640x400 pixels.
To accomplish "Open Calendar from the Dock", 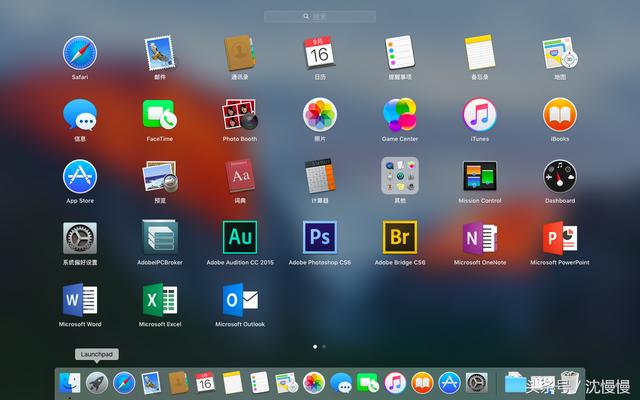I will pos(205,383).
